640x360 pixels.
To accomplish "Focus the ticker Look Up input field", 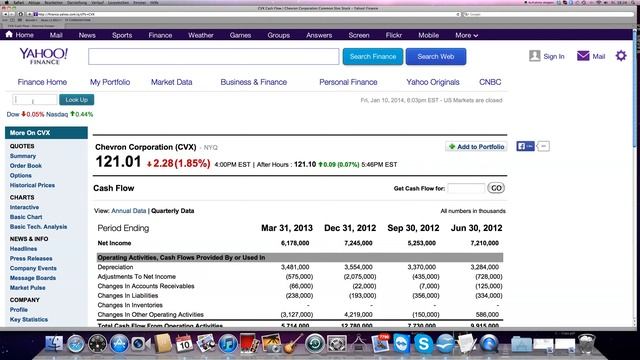I will pyautogui.click(x=35, y=100).
